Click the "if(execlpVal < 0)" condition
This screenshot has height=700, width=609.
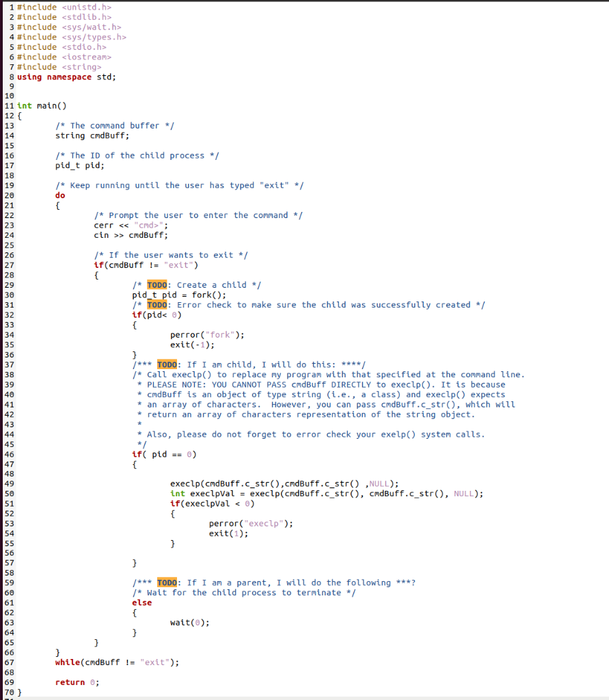pyautogui.click(x=213, y=504)
